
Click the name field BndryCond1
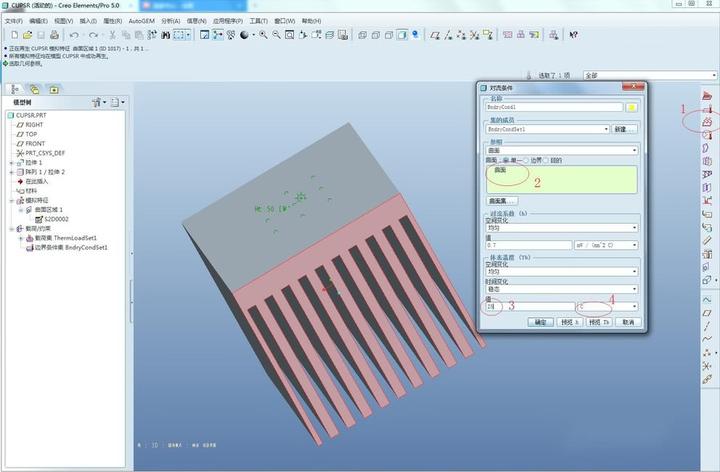tap(554, 107)
